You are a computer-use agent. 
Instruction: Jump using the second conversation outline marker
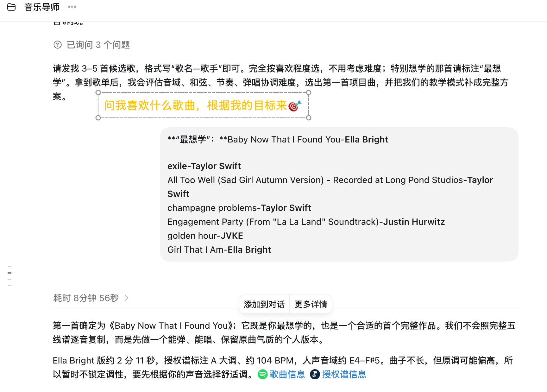click(9, 273)
